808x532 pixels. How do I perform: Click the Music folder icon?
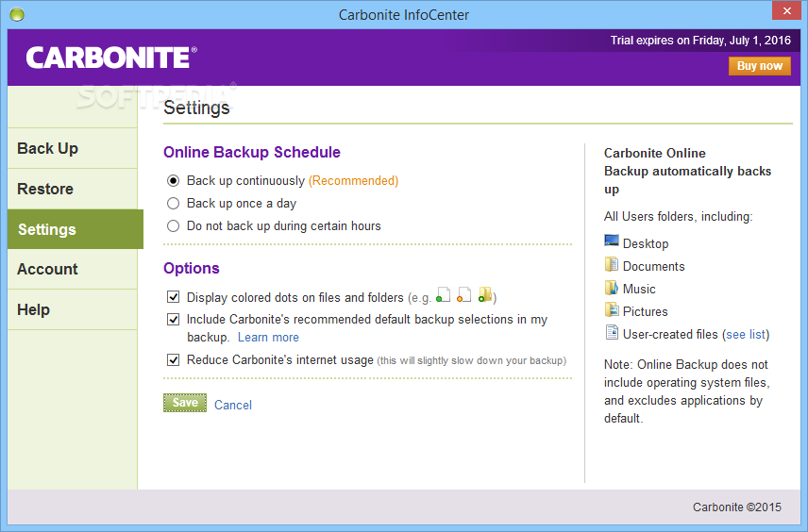pyautogui.click(x=612, y=288)
